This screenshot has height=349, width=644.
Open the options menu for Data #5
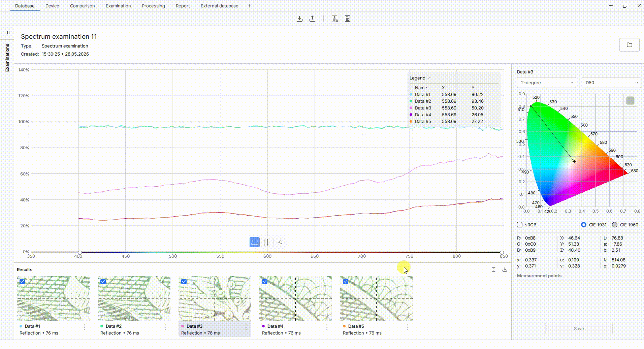click(x=408, y=327)
